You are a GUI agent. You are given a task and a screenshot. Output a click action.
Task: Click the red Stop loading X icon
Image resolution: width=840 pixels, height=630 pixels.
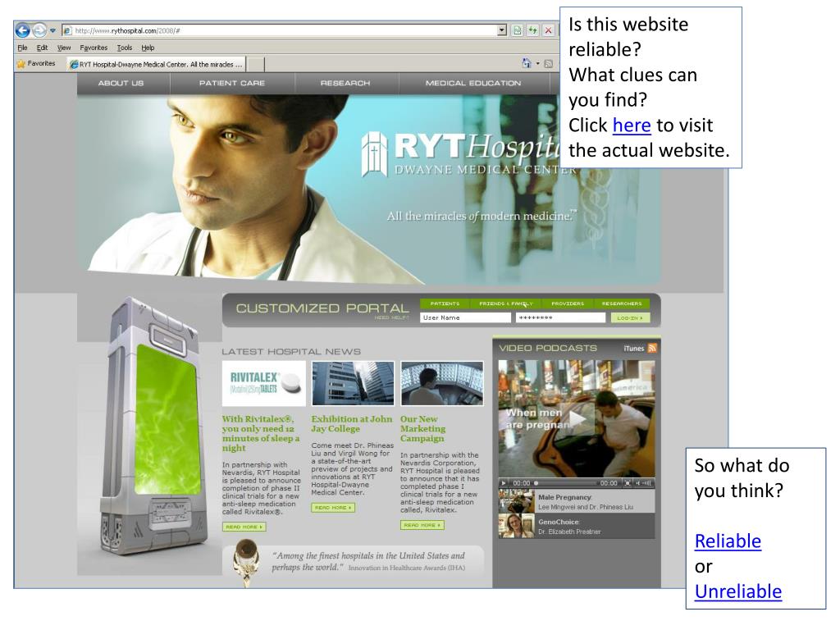tap(548, 30)
